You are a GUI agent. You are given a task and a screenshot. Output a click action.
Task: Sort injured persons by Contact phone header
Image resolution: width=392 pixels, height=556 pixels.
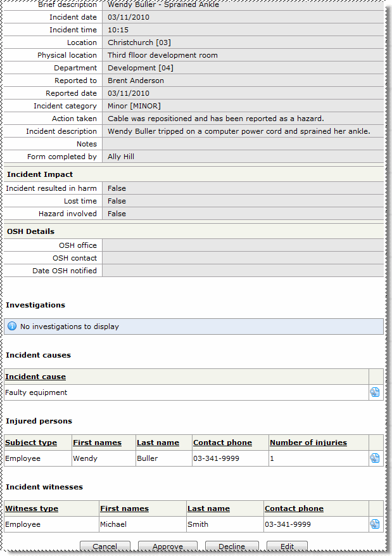pos(222,443)
